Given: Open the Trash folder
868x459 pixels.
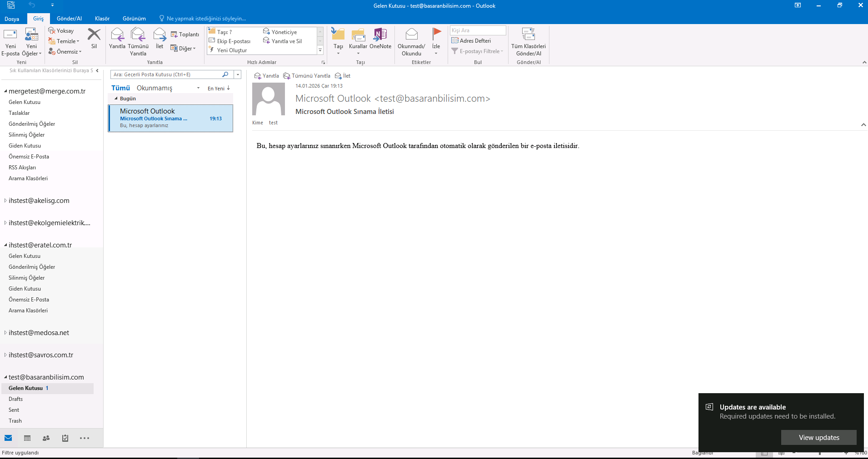Looking at the screenshot, I should [x=15, y=421].
